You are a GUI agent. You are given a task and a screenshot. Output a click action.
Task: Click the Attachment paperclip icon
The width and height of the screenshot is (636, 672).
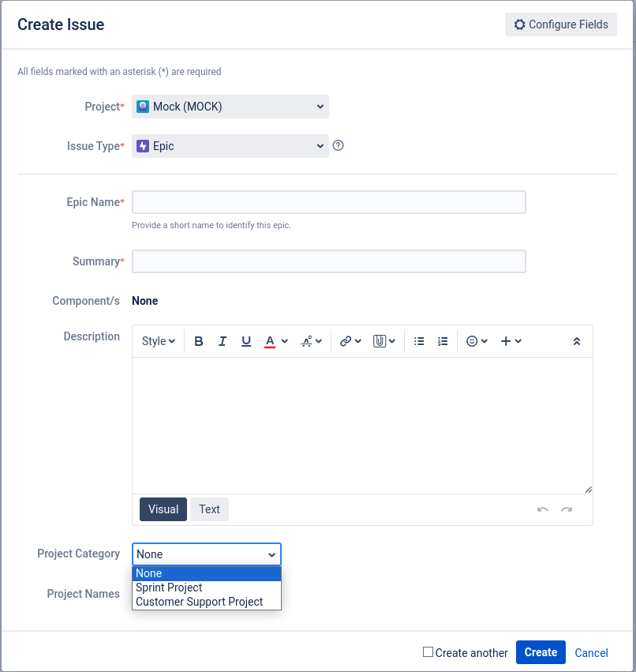pos(380,341)
